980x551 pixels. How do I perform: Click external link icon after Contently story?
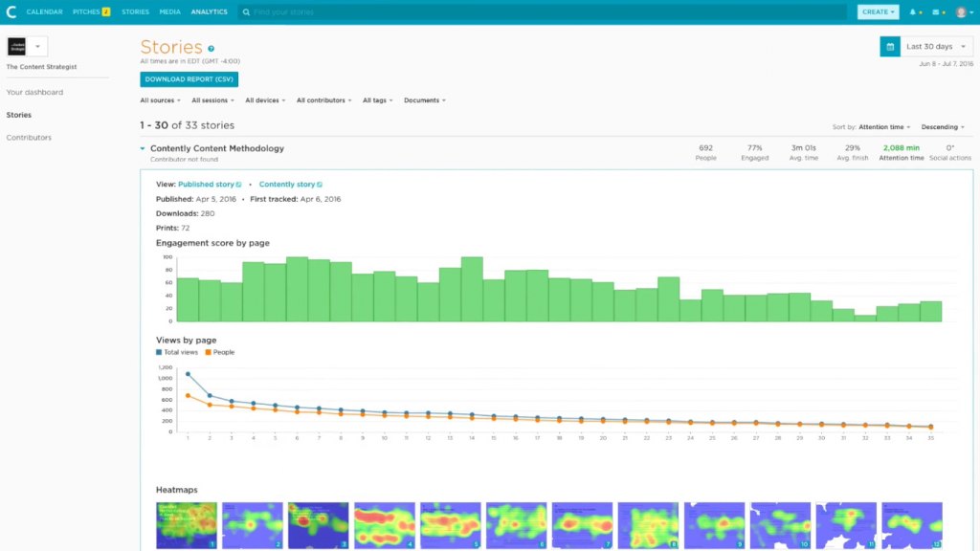tap(320, 185)
